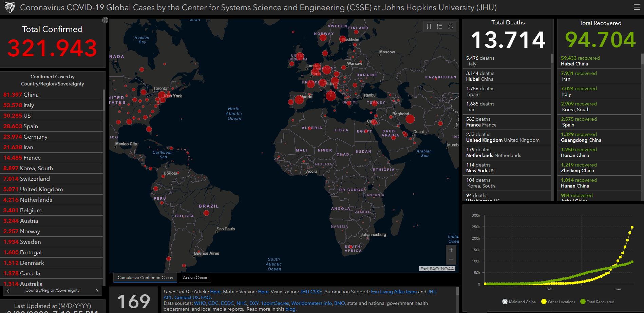Click the 114 deaths New York entry
The width and height of the screenshot is (644, 313).
pos(507,168)
